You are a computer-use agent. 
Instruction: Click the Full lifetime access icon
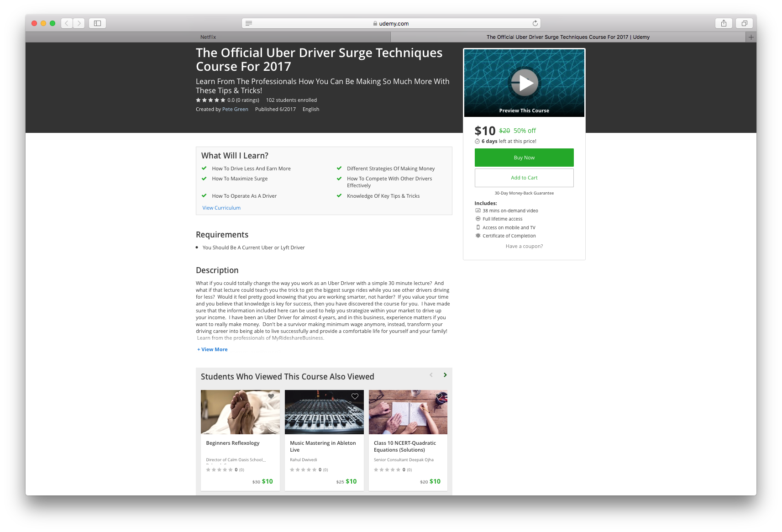click(x=478, y=219)
